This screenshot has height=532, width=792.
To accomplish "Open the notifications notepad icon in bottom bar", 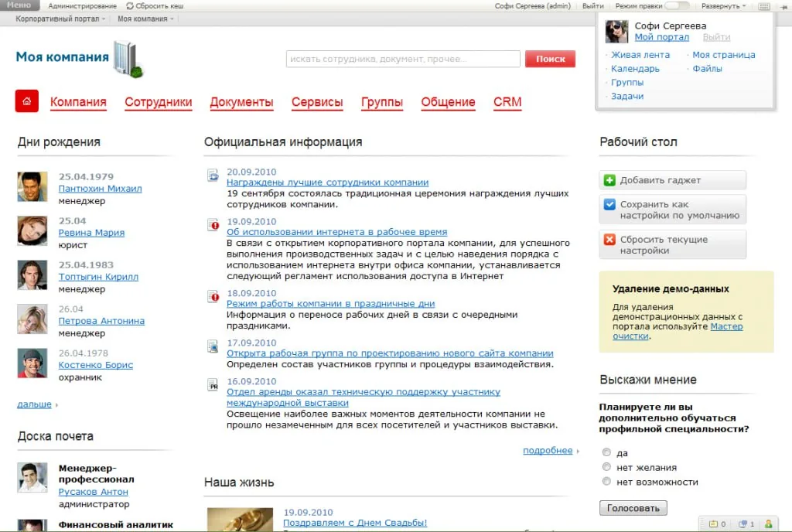I will click(x=713, y=524).
